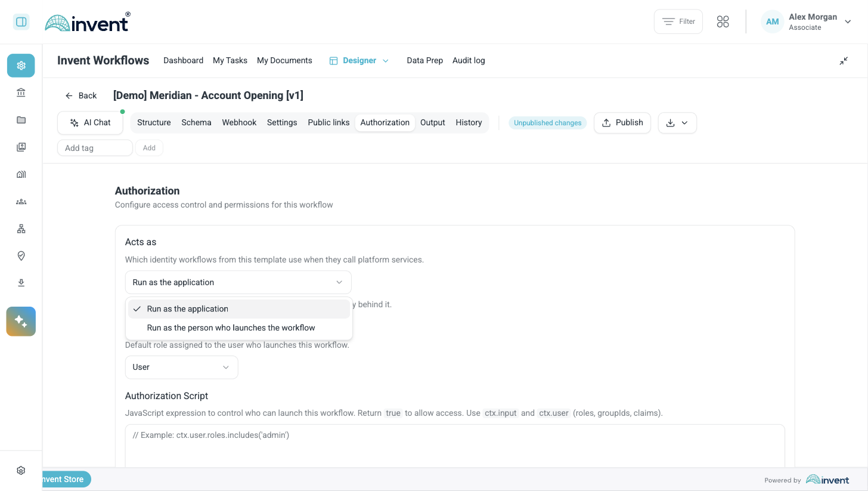Open AI Chat
The width and height of the screenshot is (868, 491).
click(x=91, y=122)
